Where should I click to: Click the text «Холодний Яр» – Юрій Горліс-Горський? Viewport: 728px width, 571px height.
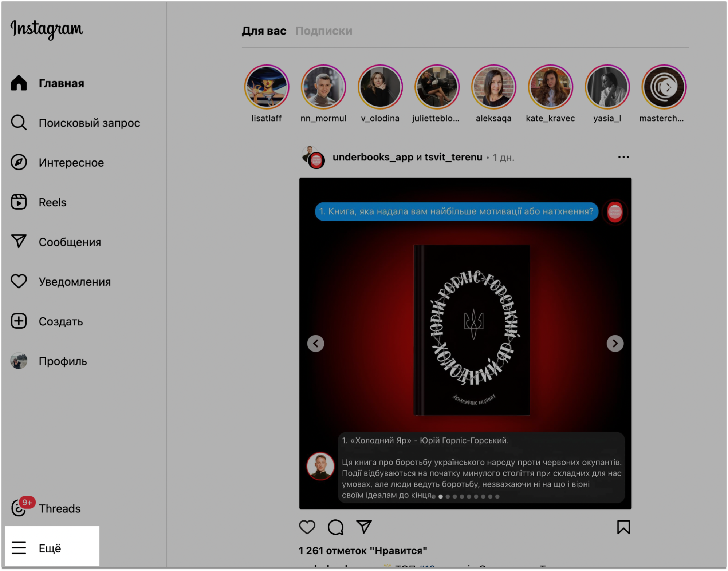425,440
